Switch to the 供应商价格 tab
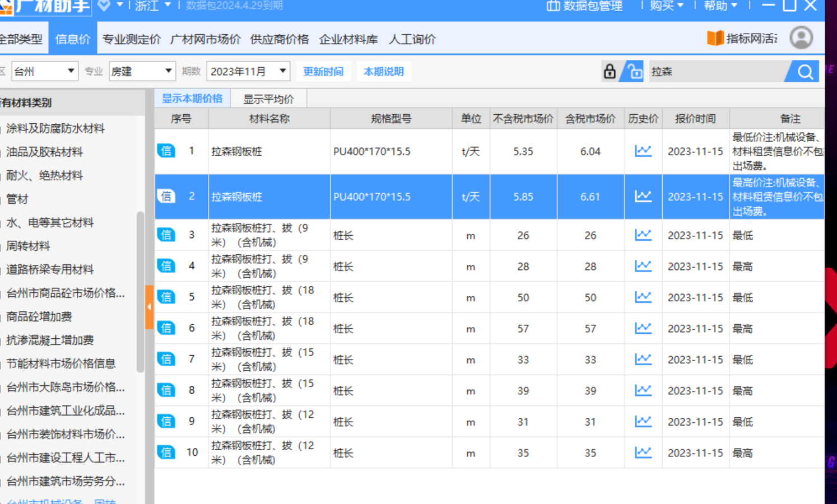The image size is (837, 504). [280, 39]
